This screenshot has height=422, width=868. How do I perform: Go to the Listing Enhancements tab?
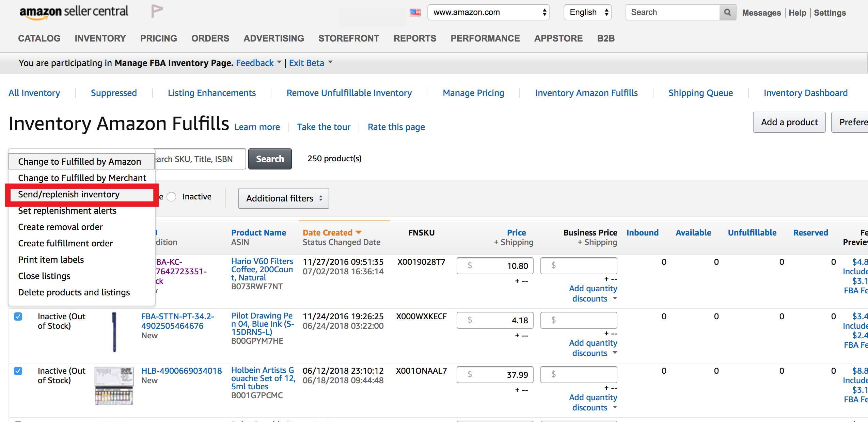[x=211, y=93]
